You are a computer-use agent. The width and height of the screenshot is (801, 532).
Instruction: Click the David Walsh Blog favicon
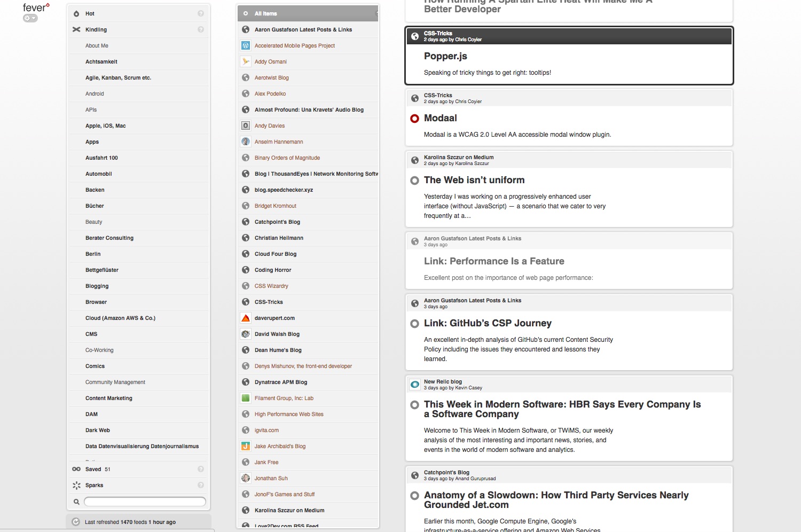tap(246, 334)
